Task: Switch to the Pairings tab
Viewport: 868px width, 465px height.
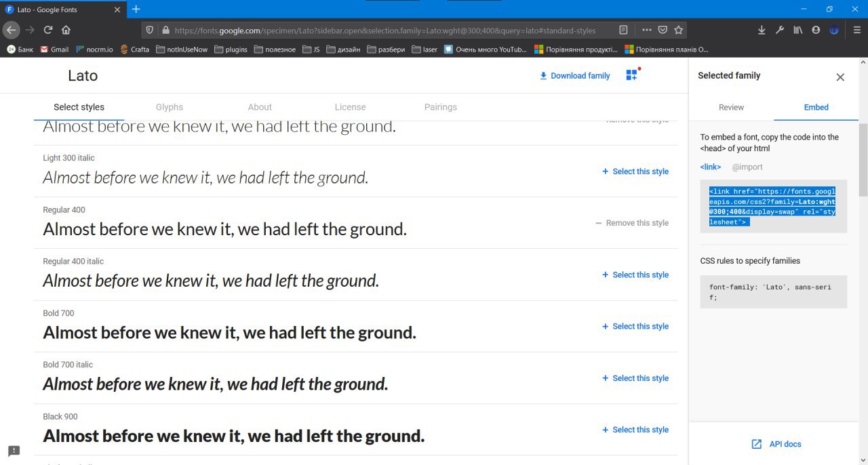Action: point(441,107)
